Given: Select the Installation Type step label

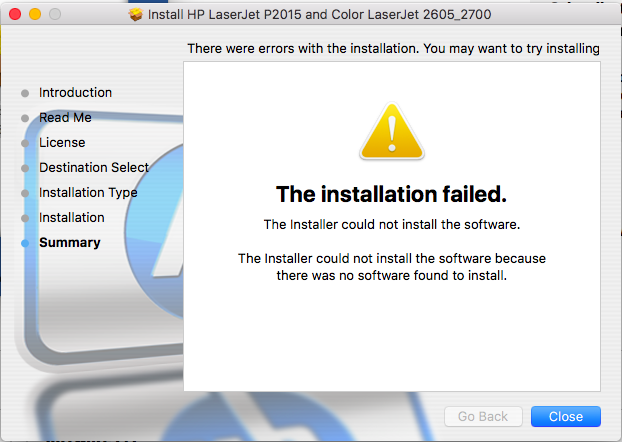Looking at the screenshot, I should coord(88,192).
